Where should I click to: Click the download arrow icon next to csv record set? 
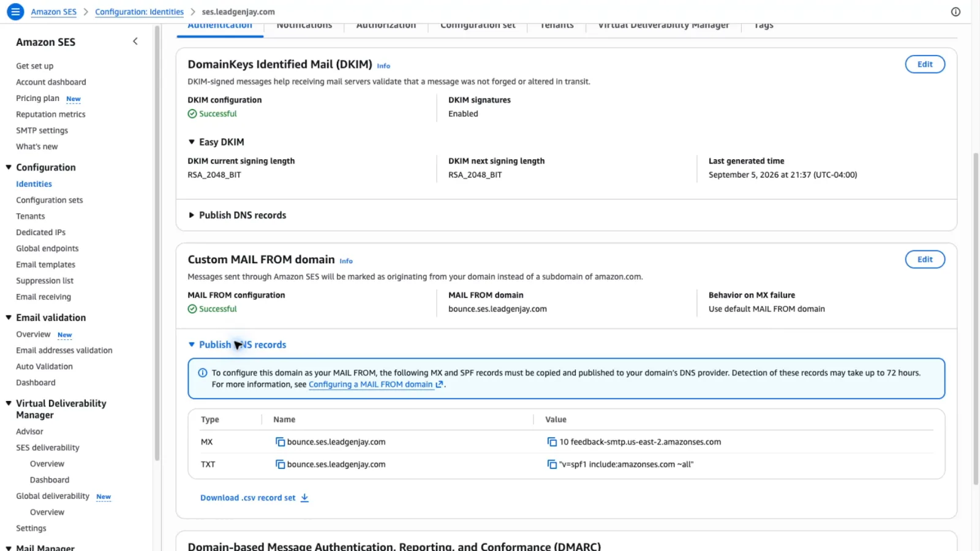304,498
